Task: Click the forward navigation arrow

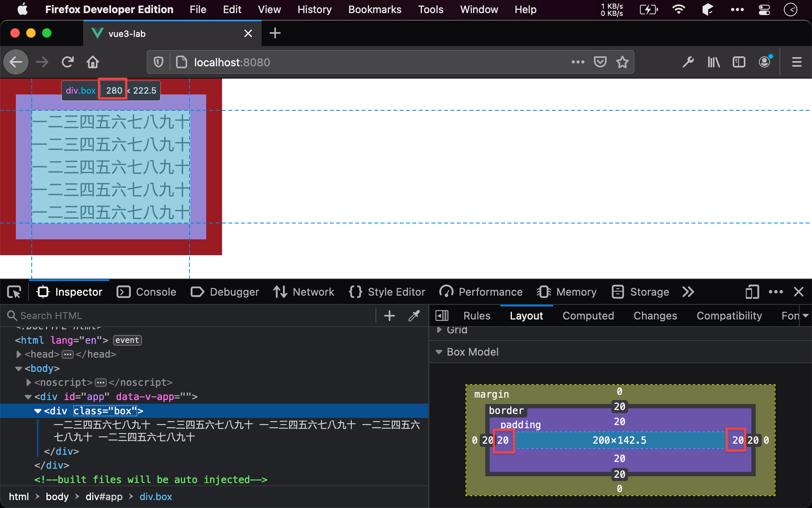Action: click(x=42, y=62)
